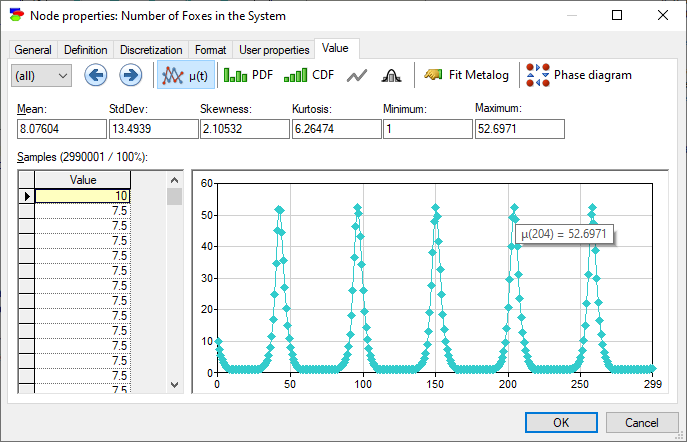This screenshot has height=442, width=687.
Task: Show the PDF histogram view
Action: pos(248,75)
